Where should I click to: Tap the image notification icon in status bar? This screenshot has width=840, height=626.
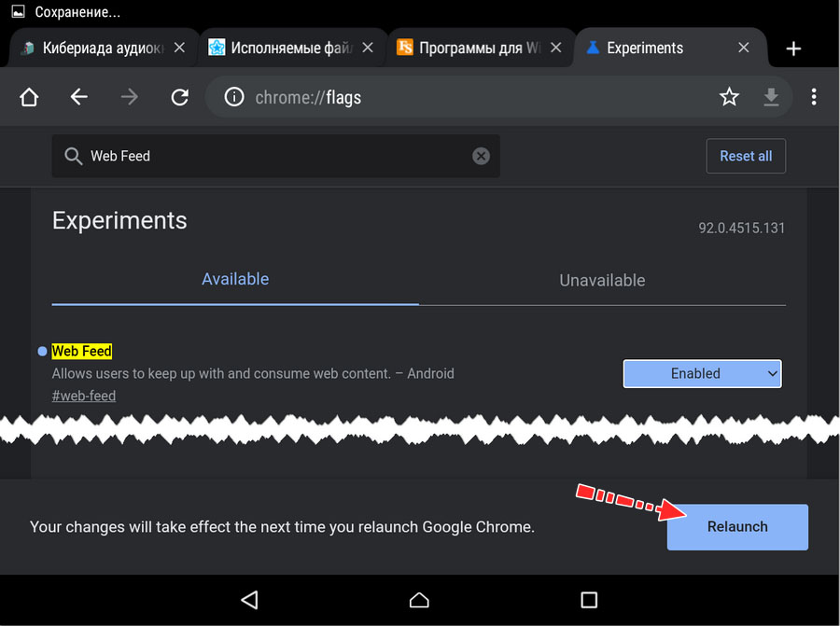pos(18,11)
